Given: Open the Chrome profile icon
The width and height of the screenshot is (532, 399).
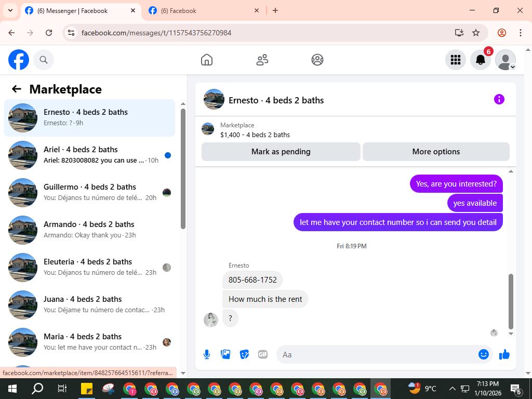Looking at the screenshot, I should [x=502, y=33].
